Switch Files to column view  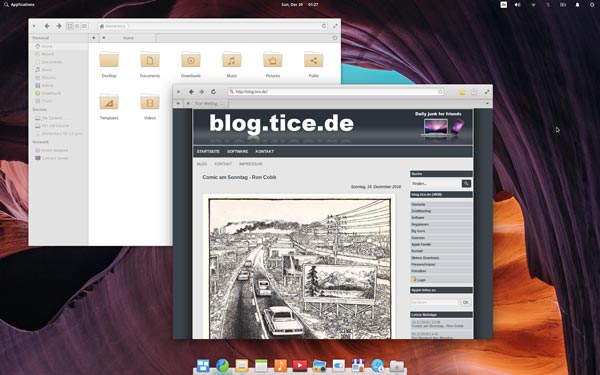(84, 26)
